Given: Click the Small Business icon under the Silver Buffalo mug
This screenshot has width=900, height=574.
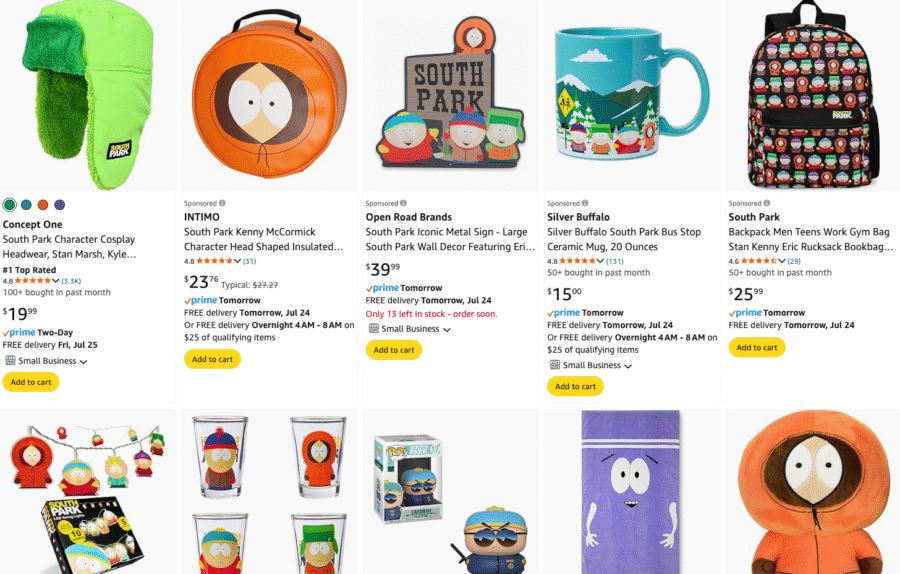Looking at the screenshot, I should (x=555, y=365).
